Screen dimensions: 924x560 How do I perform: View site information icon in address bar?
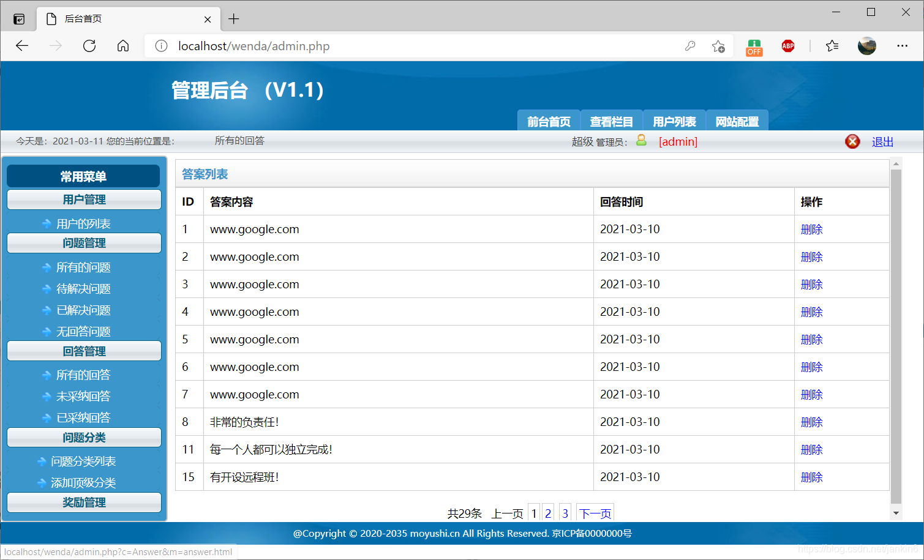[161, 46]
